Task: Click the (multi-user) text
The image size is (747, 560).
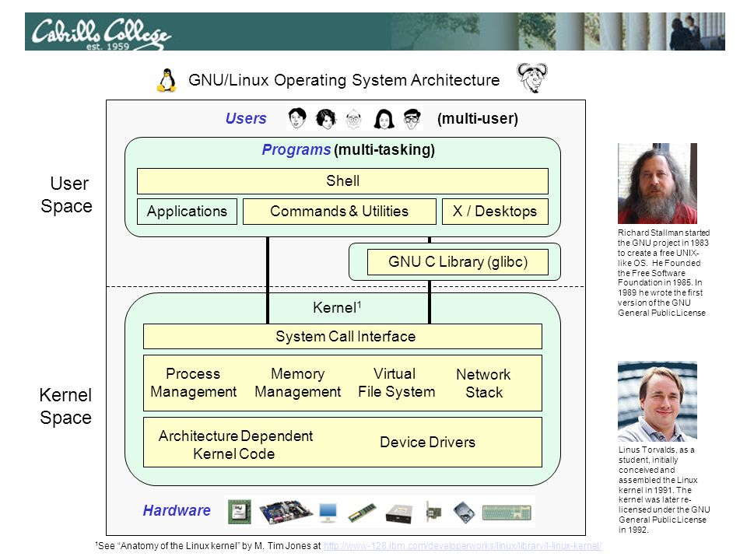Action: click(477, 118)
